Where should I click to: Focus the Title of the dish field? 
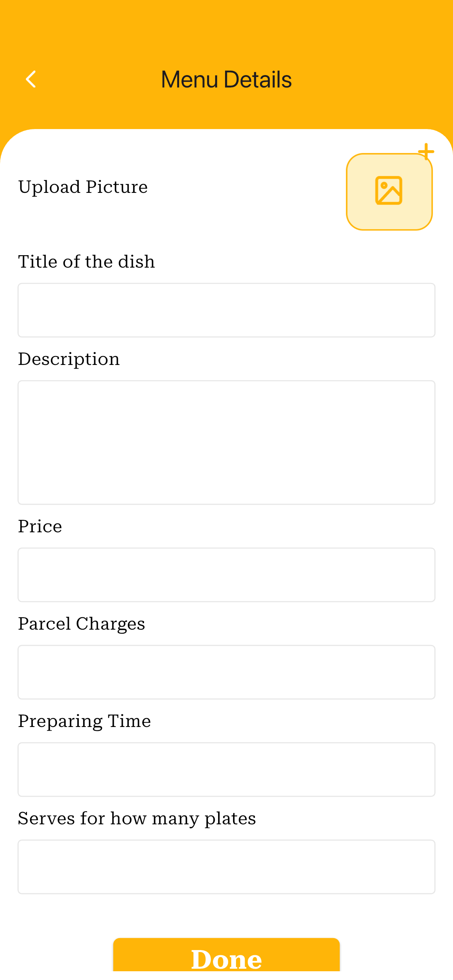226,310
